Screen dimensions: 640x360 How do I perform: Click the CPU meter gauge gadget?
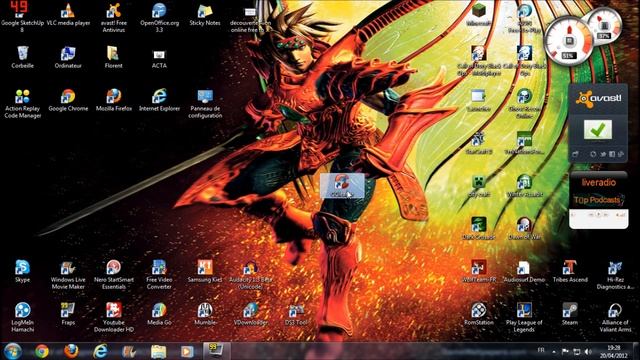coord(569,42)
